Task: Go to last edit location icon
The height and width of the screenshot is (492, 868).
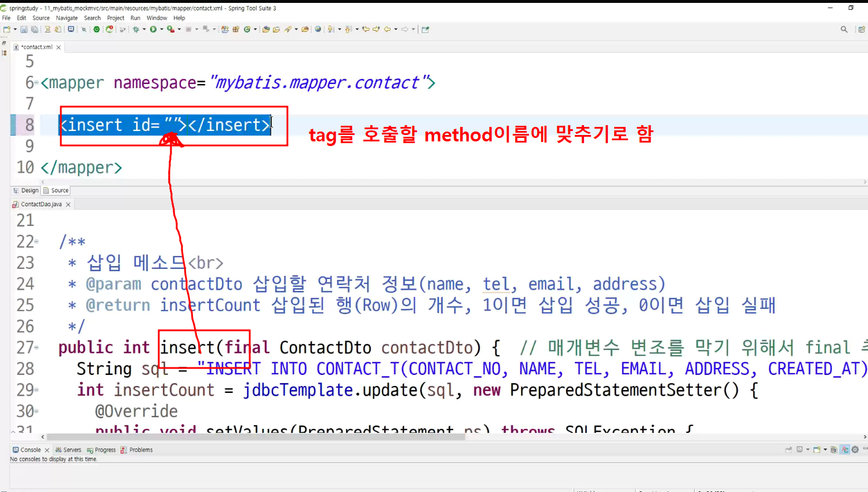Action: 366,29
